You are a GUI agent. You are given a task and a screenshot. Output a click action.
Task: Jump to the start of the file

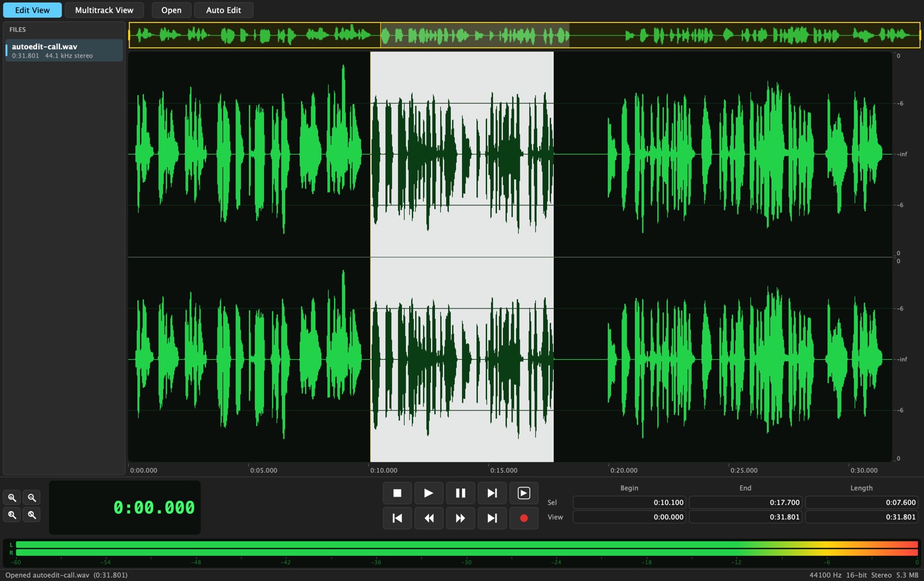[397, 518]
